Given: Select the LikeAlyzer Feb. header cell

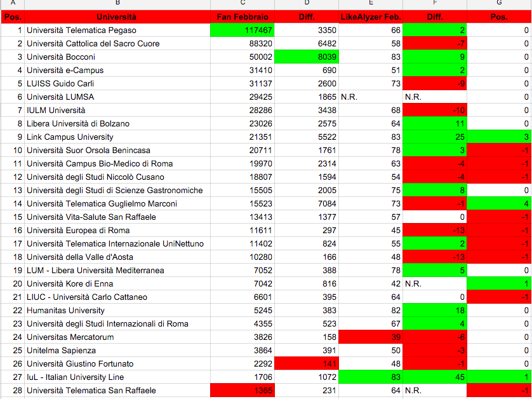Looking at the screenshot, I should (x=371, y=17).
